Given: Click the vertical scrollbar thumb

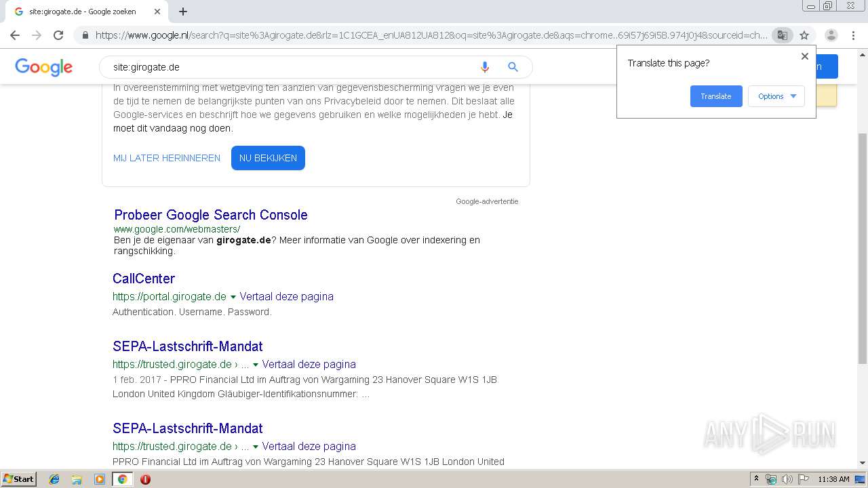Looking at the screenshot, I should coord(862,249).
